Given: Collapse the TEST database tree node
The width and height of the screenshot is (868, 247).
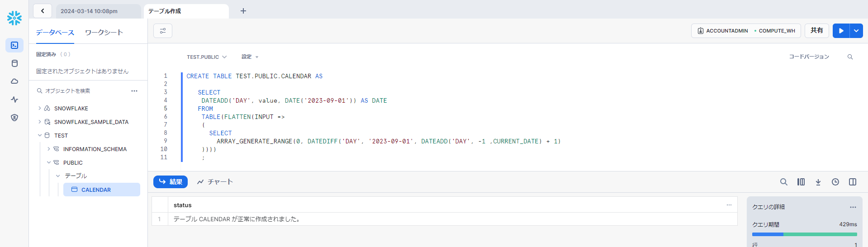Looking at the screenshot, I should [40, 135].
